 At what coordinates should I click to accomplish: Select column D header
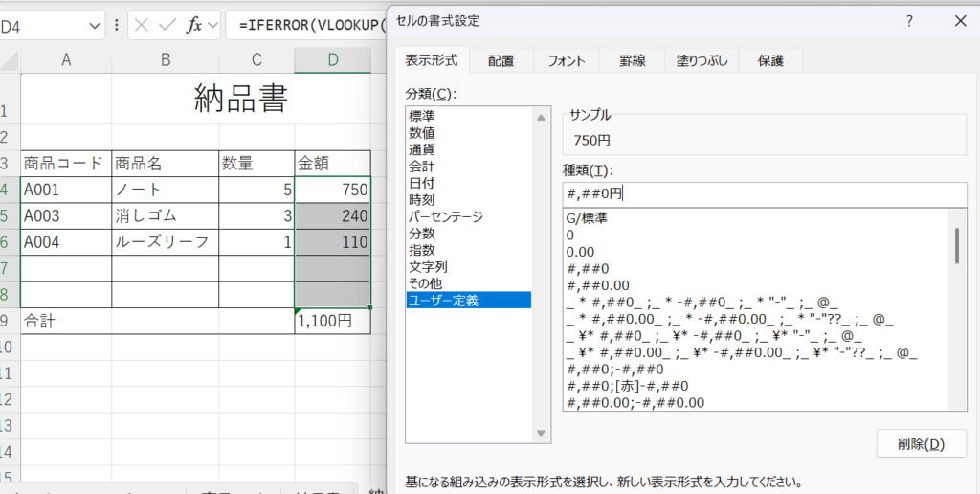(x=332, y=60)
